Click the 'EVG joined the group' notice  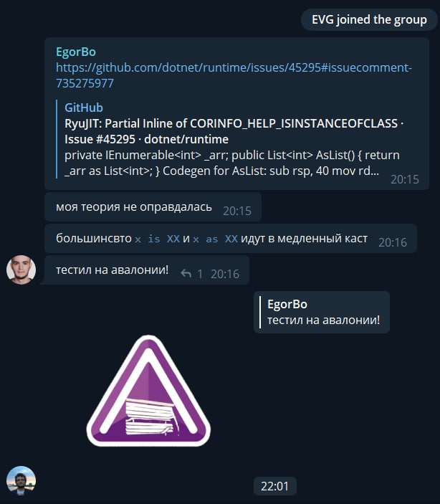(369, 19)
